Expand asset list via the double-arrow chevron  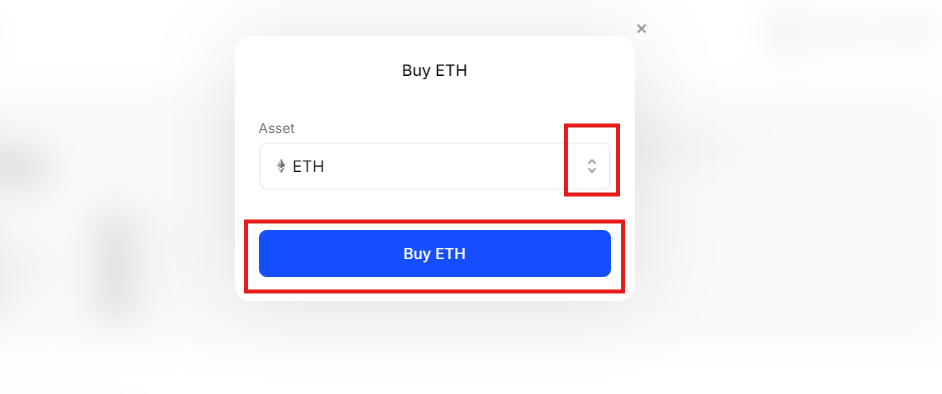pos(592,166)
